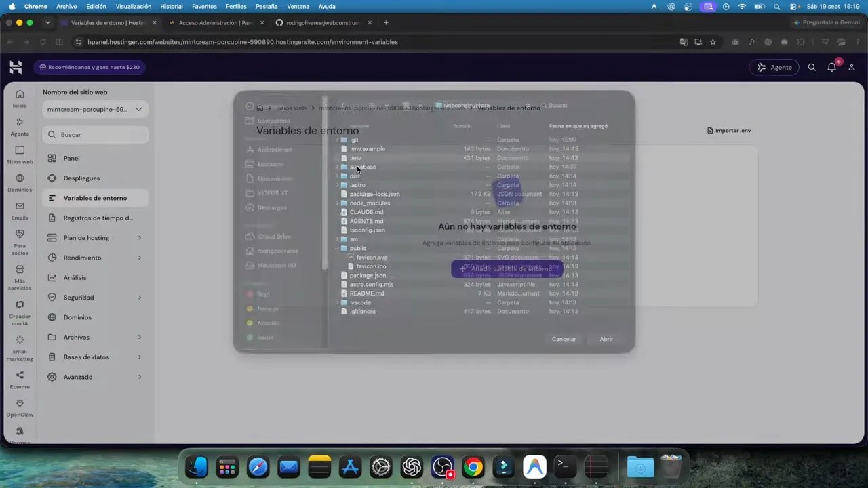Open the Historial menu in the menu bar

point(172,6)
